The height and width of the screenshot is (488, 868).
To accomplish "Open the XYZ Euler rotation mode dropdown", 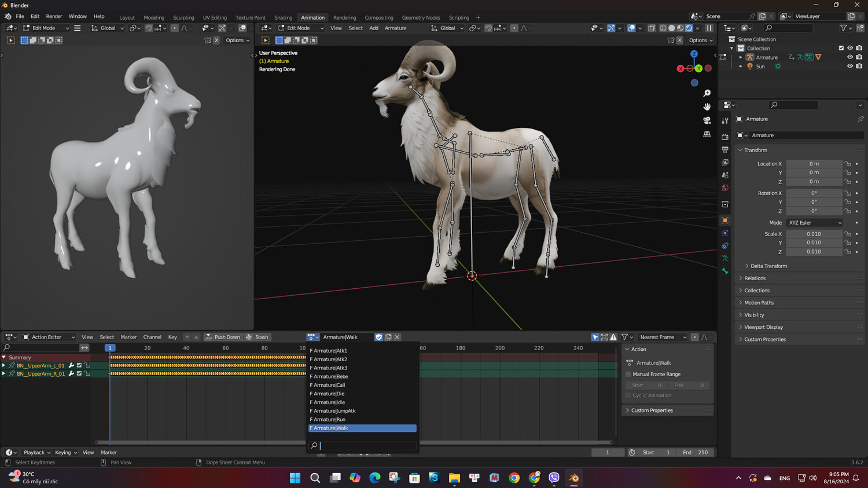I will tap(814, 223).
